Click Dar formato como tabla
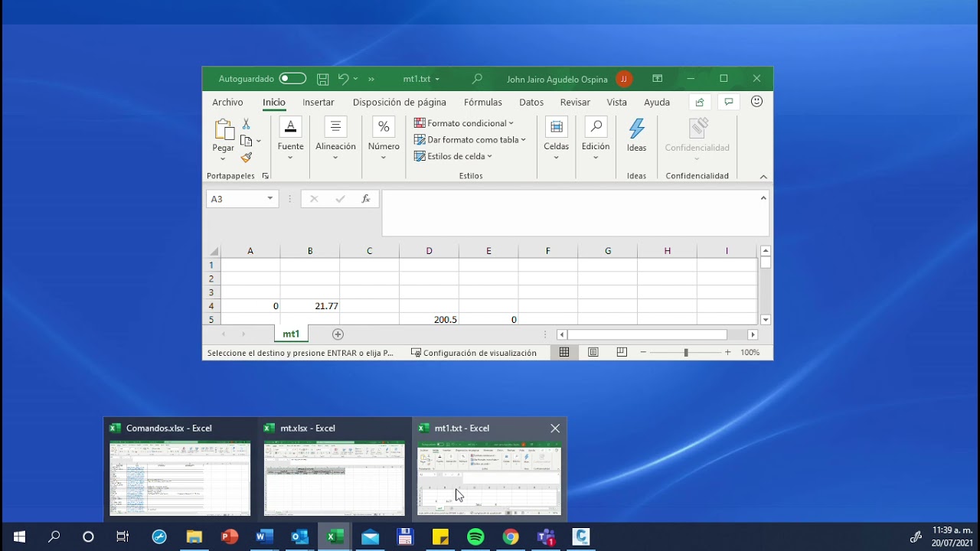The image size is (980, 551). click(470, 140)
